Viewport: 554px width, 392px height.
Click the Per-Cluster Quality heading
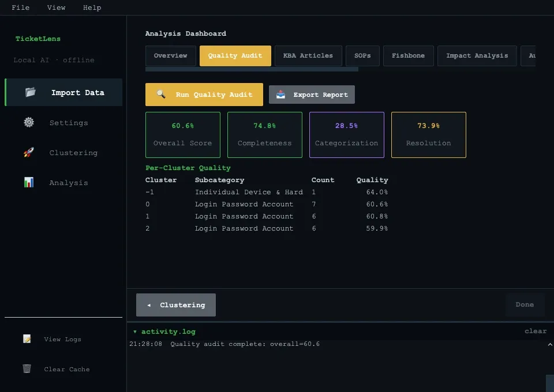(x=188, y=168)
